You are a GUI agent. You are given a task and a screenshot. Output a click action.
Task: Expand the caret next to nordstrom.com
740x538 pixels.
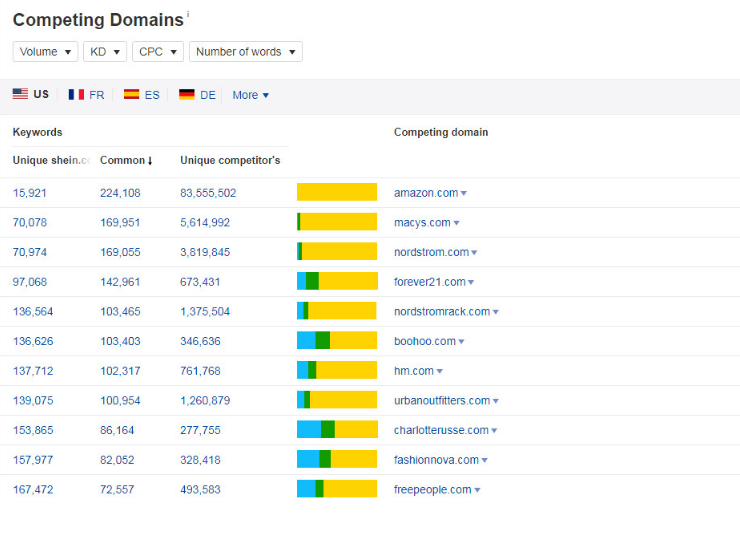(474, 253)
